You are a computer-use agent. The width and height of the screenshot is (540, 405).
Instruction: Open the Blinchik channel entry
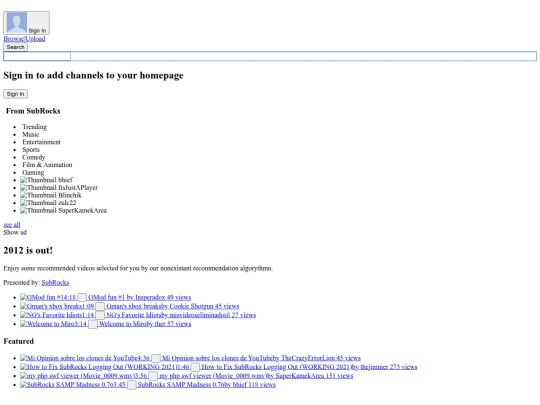point(51,195)
